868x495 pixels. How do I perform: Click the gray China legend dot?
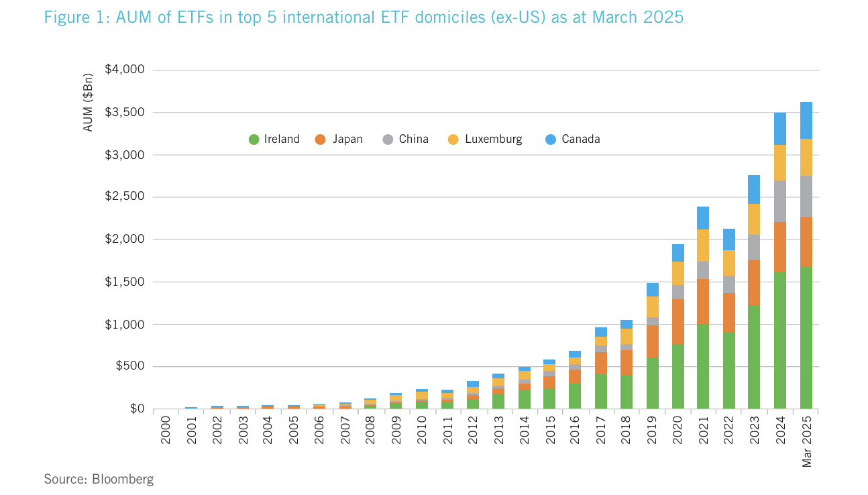point(388,140)
